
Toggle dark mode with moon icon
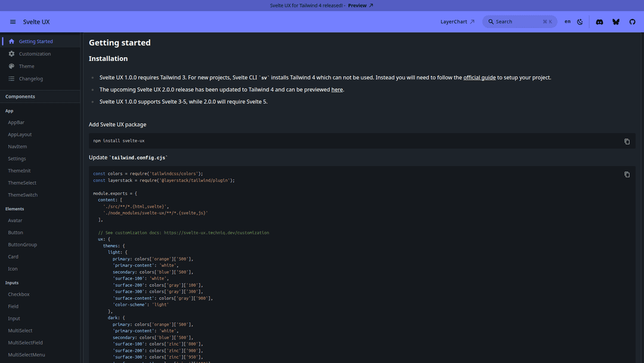coord(580,22)
